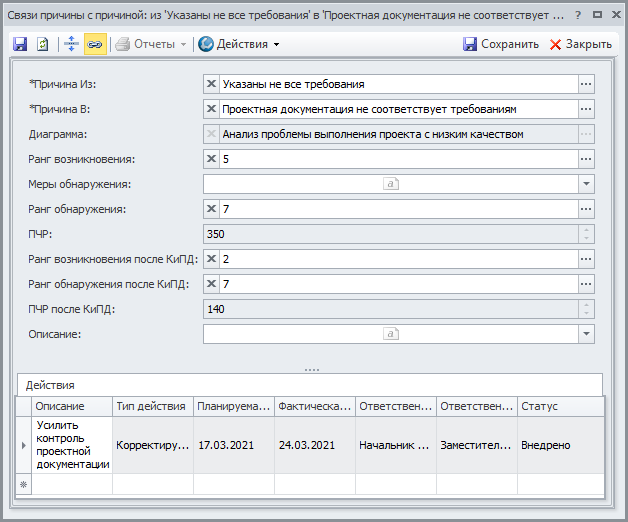Sort by Статус column header
This screenshot has width=628, height=522.
(560, 407)
